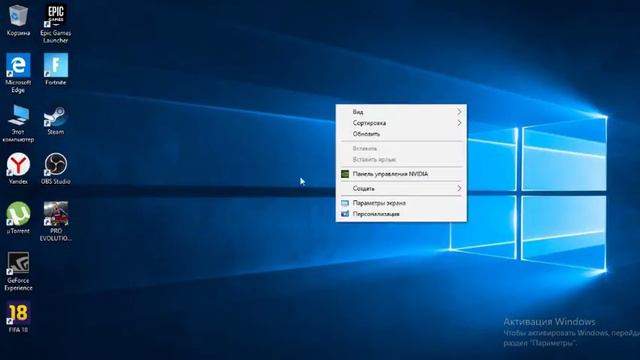This screenshot has height=360, width=640.
Task: Open the Вид submenu
Action: [x=401, y=111]
